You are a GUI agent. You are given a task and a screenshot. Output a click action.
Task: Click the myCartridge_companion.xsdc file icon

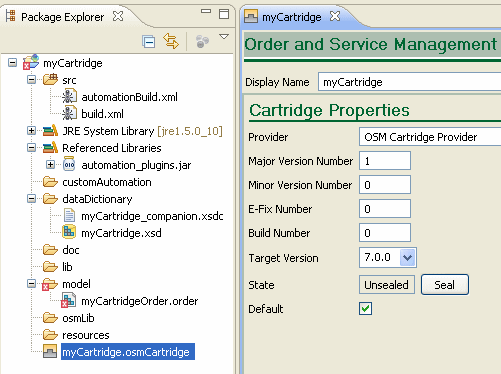coord(69,215)
